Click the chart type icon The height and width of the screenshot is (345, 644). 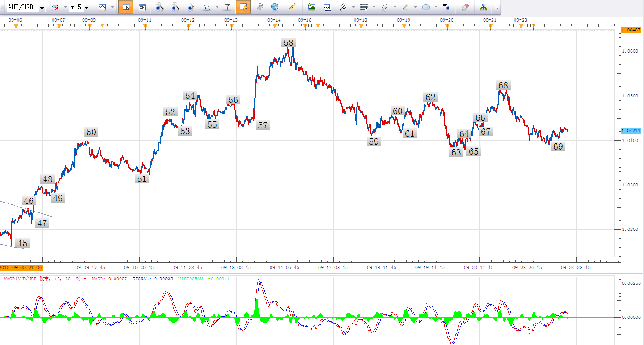point(102,7)
